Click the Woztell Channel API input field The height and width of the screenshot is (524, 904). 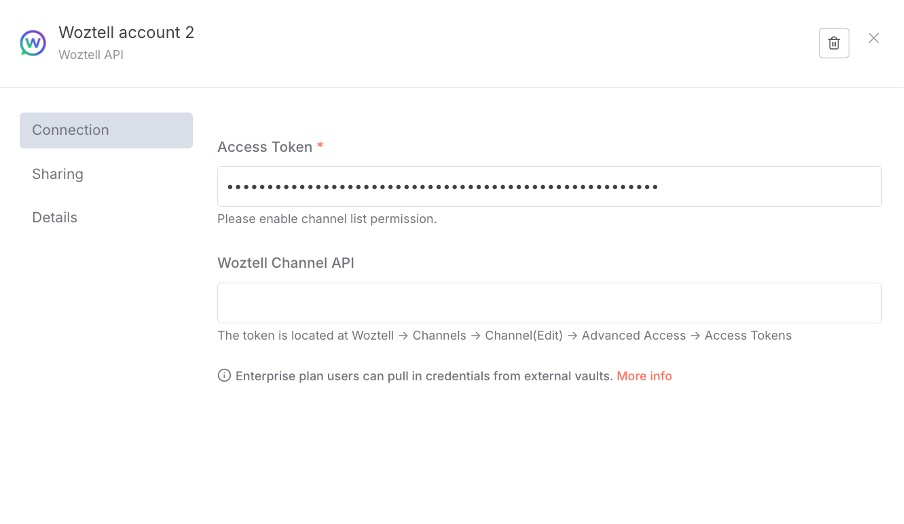(x=549, y=303)
